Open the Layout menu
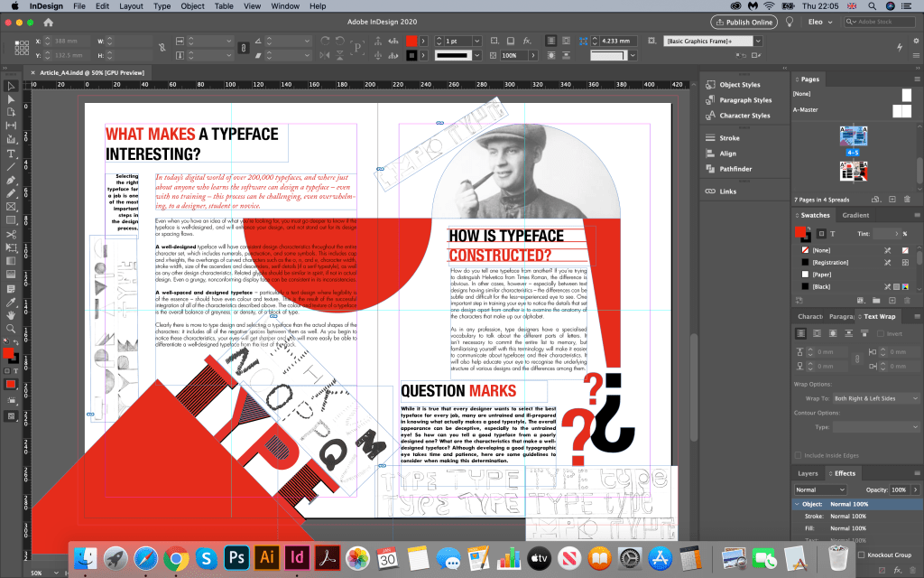The image size is (924, 578). point(131,5)
